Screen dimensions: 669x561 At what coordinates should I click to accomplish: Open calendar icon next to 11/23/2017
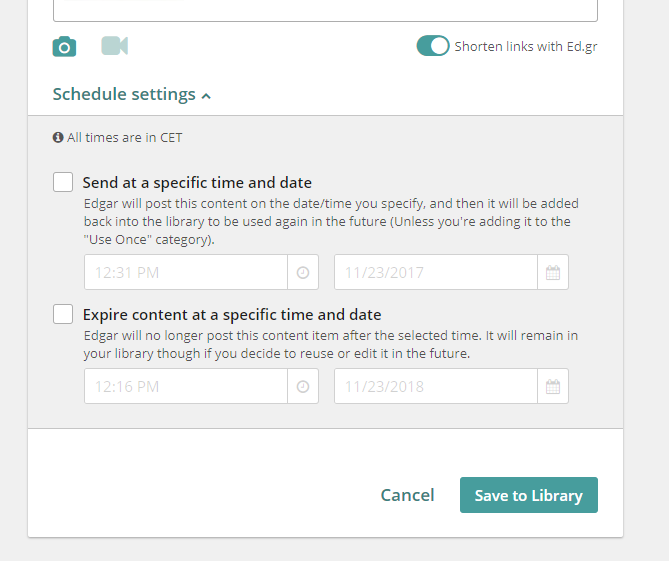[553, 272]
